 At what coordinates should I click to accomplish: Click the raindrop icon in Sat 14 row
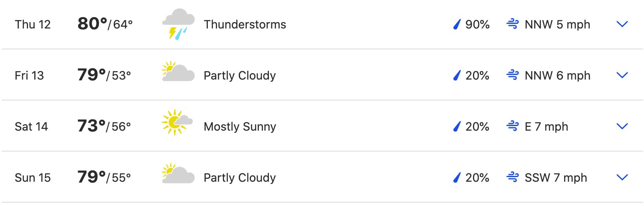pos(457,127)
